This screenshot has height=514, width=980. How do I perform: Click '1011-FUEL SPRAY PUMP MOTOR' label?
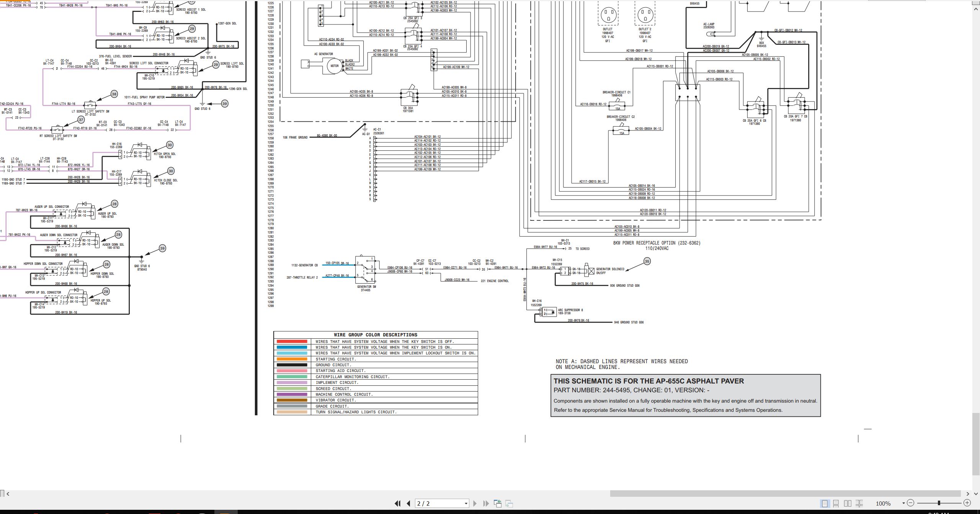144,97
